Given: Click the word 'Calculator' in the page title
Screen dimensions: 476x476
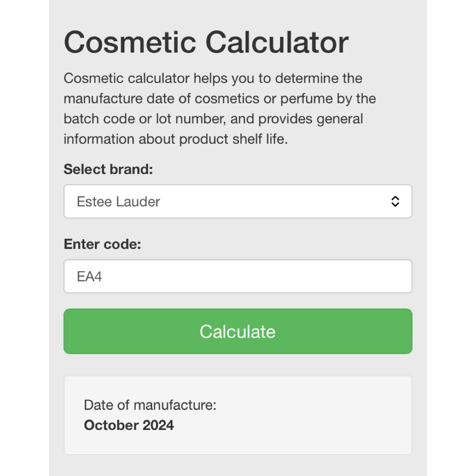Looking at the screenshot, I should [x=277, y=42].
